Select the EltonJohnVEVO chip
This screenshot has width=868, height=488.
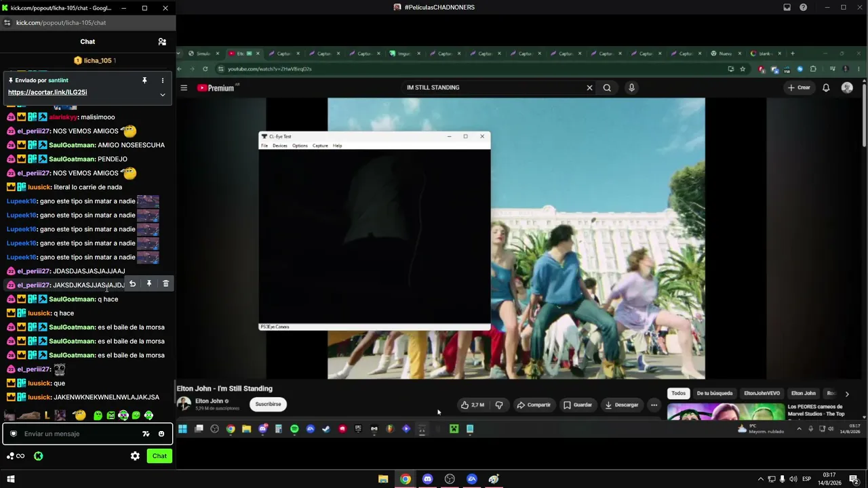762,393
